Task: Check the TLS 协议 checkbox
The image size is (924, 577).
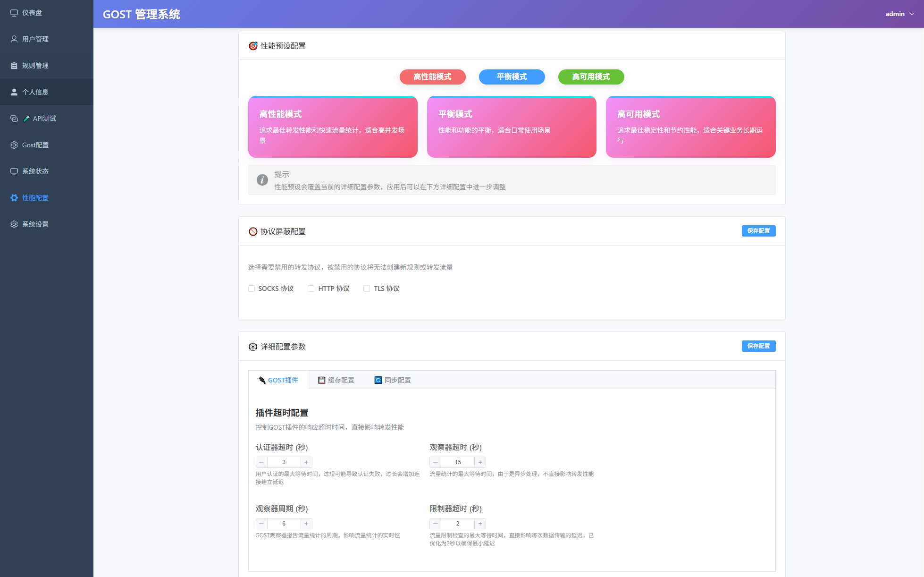Action: [x=367, y=288]
